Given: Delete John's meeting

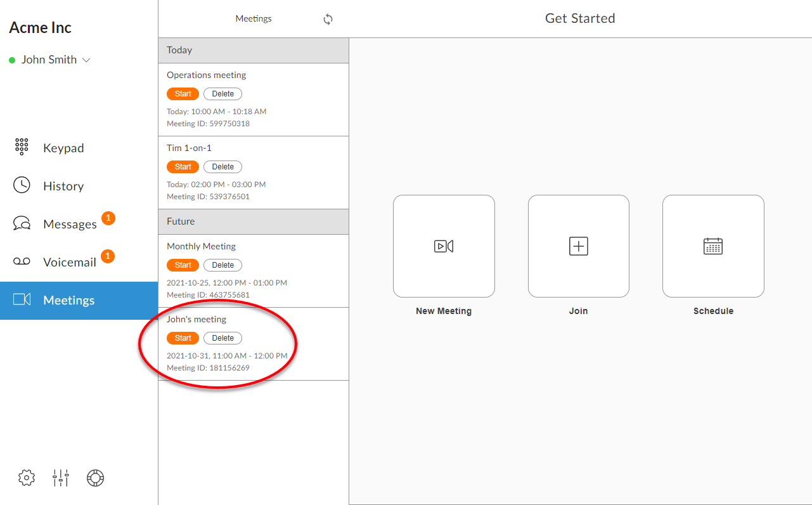Looking at the screenshot, I should tap(222, 338).
